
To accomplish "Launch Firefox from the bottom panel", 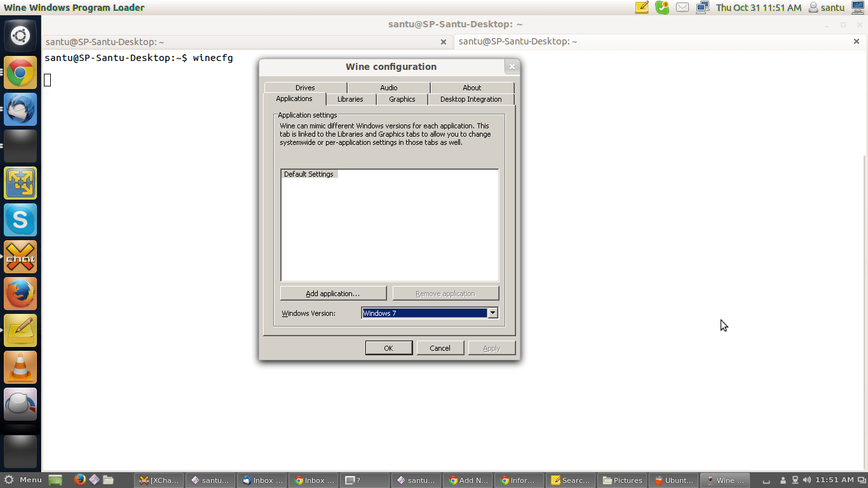I will 79,480.
